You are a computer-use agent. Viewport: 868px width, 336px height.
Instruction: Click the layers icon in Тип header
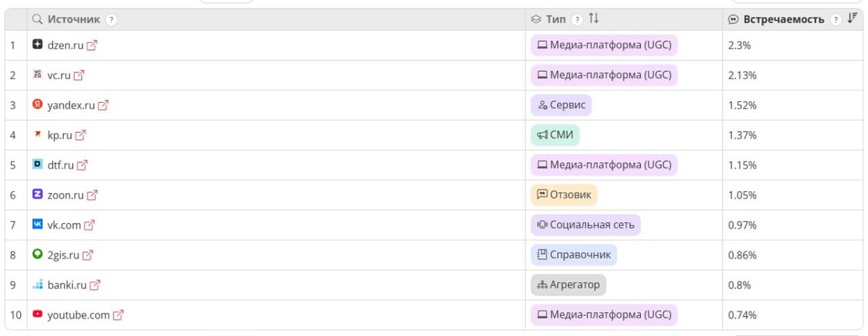(536, 20)
